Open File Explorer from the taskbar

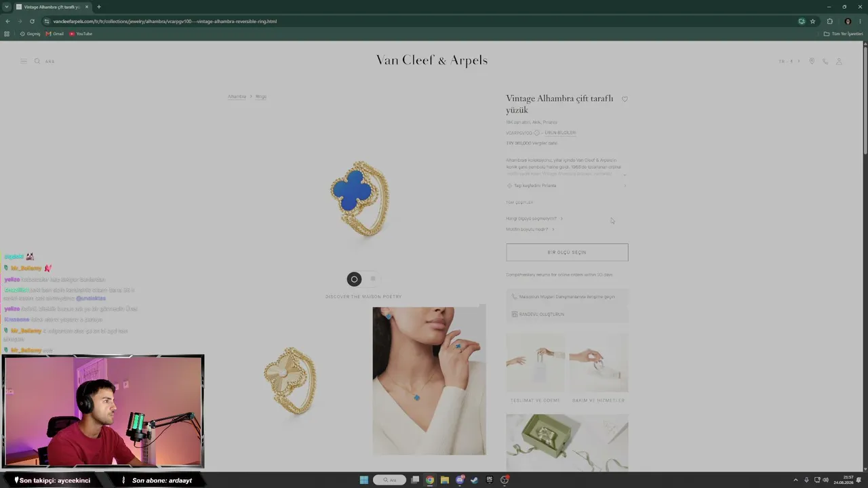(444, 480)
